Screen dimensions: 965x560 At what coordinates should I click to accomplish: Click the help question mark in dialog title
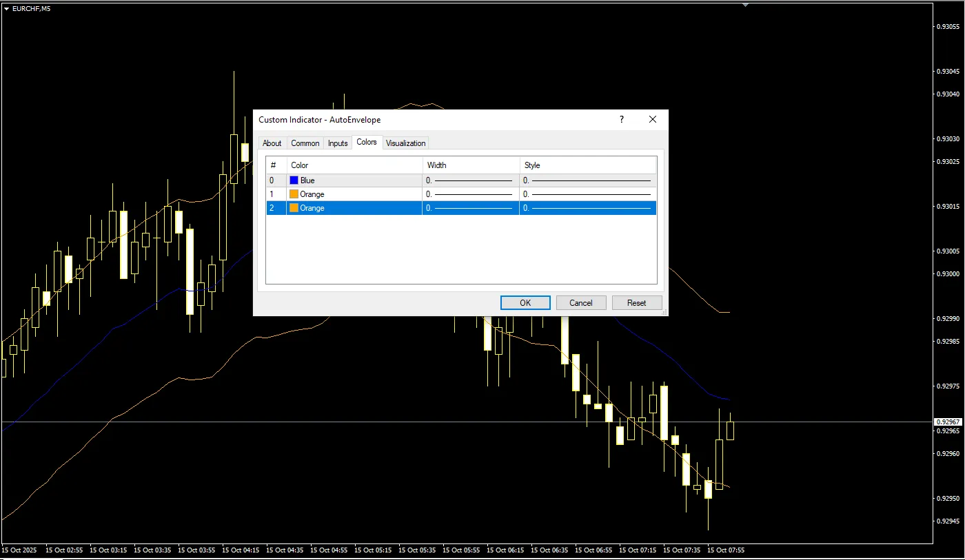(x=622, y=119)
